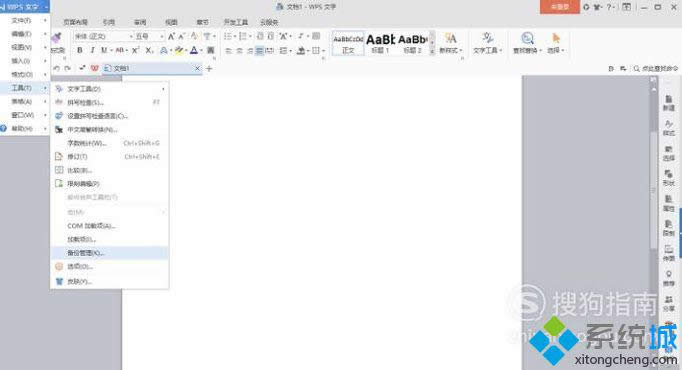Open the 页面布局 ribbon tab
The height and width of the screenshot is (370, 682).
tap(76, 22)
